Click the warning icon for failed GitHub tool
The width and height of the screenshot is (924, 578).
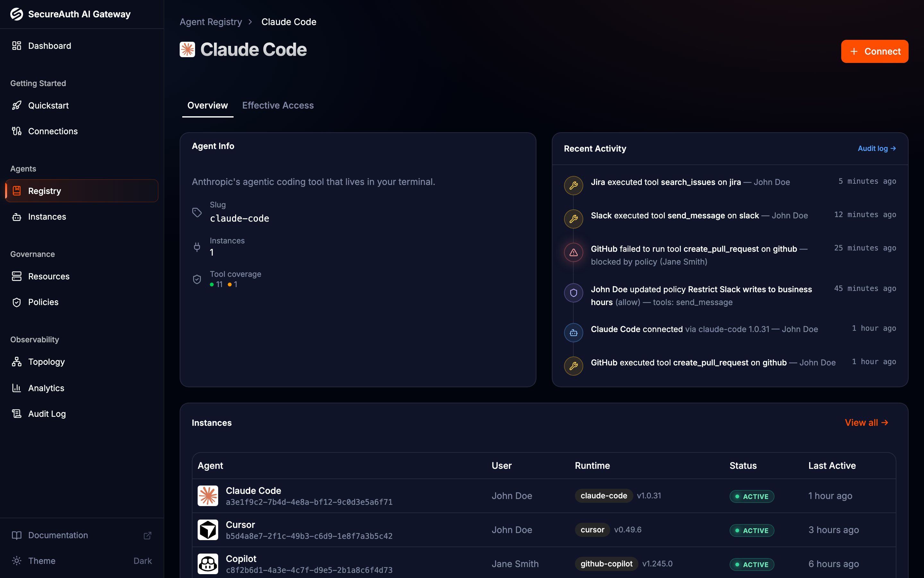click(x=574, y=252)
